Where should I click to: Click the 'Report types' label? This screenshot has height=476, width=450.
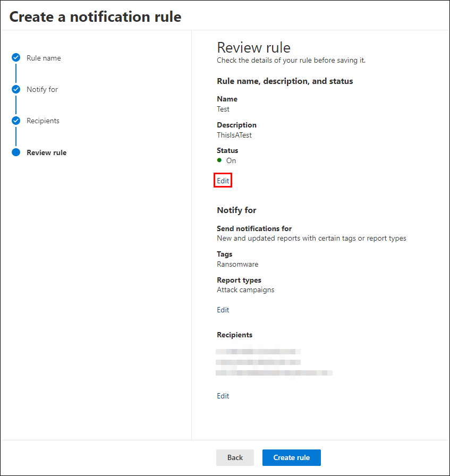[239, 280]
